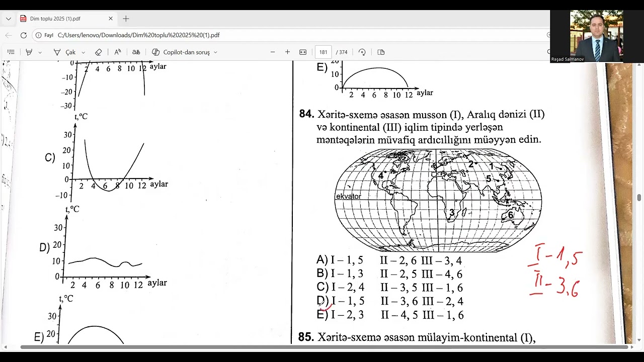Start read aloud
The image size is (644, 362).
(x=118, y=52)
